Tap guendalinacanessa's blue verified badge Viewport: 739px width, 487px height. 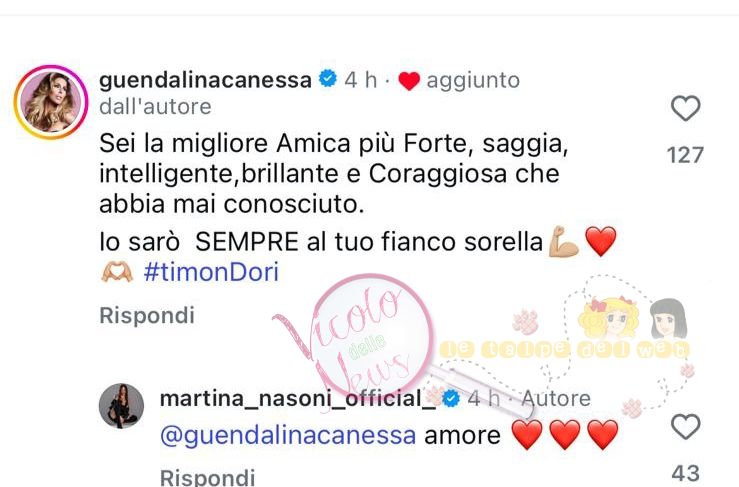pos(328,78)
